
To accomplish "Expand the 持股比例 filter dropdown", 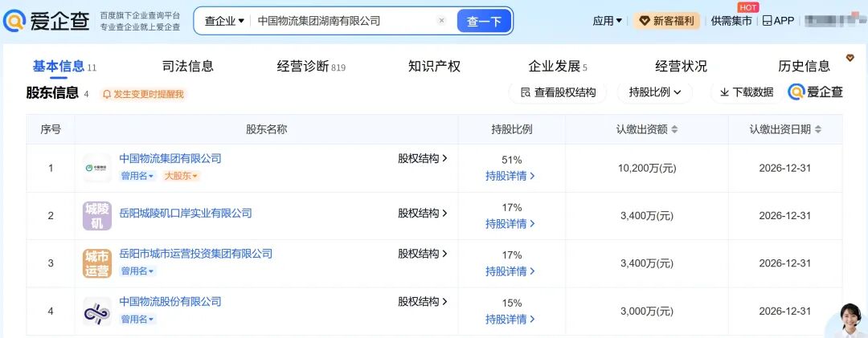I will (655, 92).
